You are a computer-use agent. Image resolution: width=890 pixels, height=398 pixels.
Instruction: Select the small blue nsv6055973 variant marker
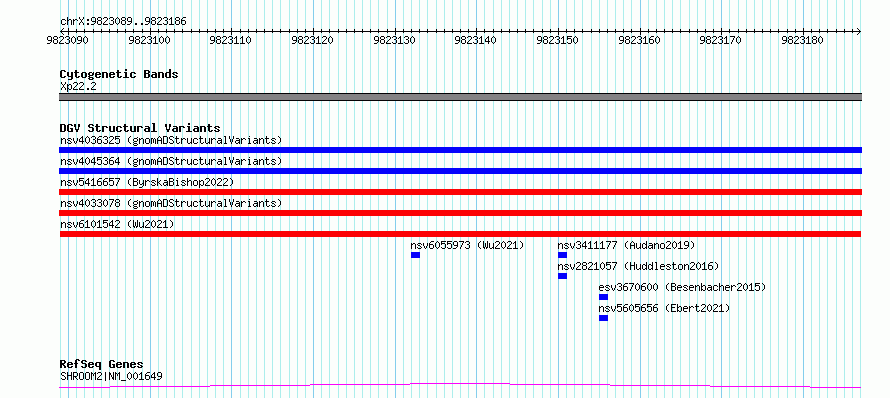(415, 255)
